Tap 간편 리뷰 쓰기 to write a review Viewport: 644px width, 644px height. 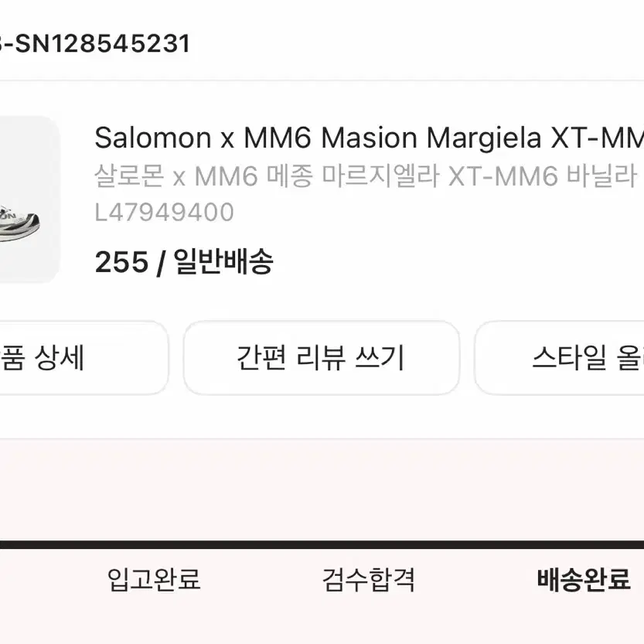tap(321, 357)
